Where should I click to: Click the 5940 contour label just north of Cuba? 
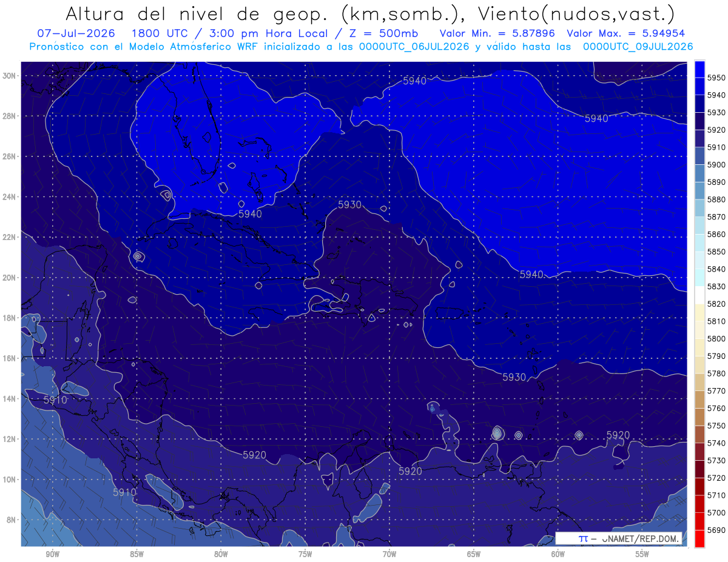coord(250,214)
